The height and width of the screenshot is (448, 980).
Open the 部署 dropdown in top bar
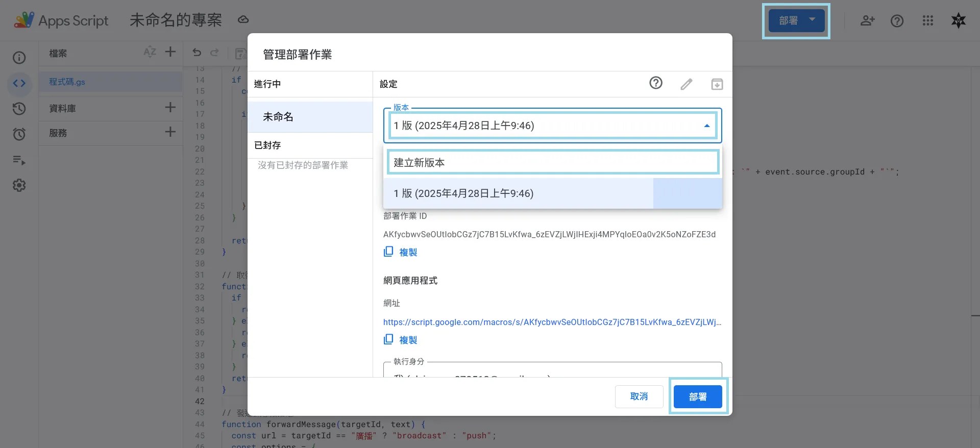(796, 21)
